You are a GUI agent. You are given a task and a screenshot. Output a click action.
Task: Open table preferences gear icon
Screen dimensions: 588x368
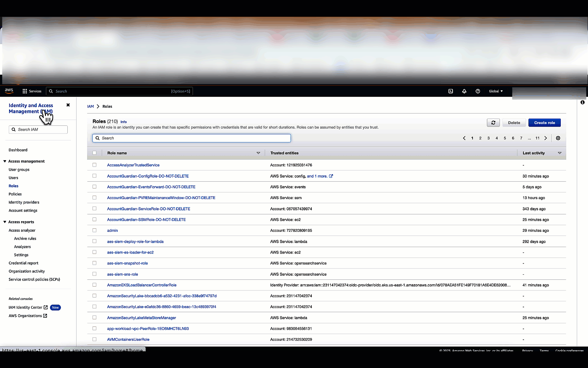(558, 138)
